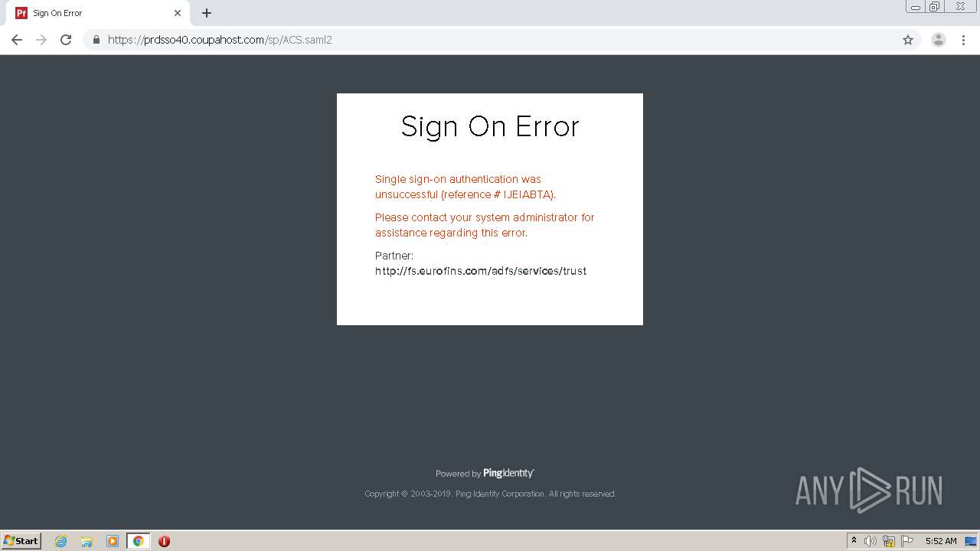Open the volume speaker tray icon
980x551 pixels.
(871, 541)
